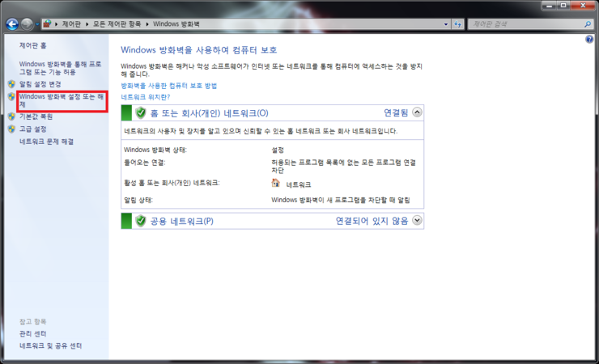Select 모든 제어판 항목 in breadcrumb path
599x364 pixels.
point(117,24)
